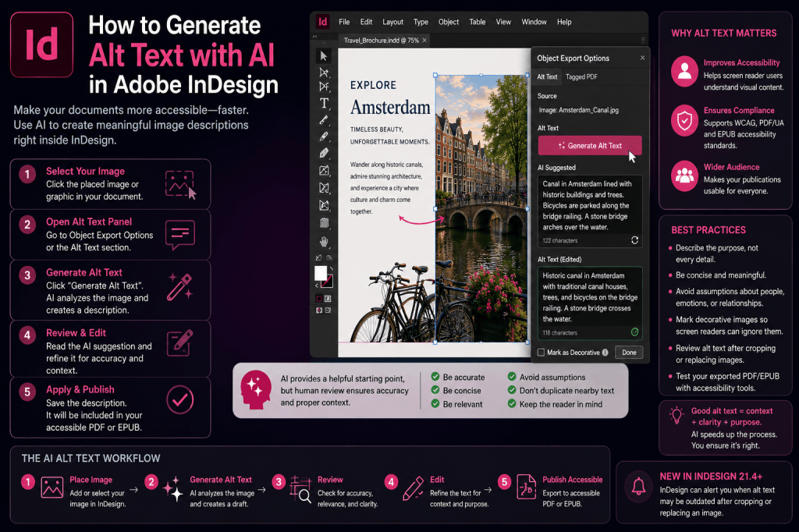Open the Table menu
799x532 pixels.
tap(478, 22)
